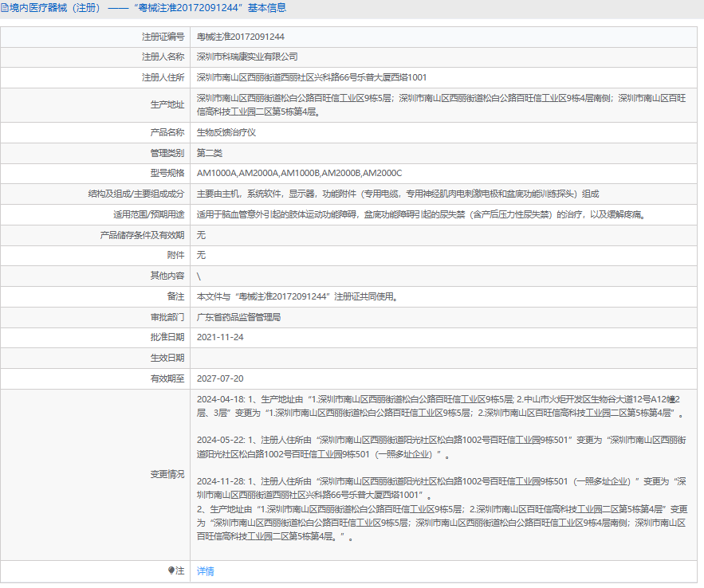704x588 pixels.
Task: Click the 变更情况 field label
Action: coord(167,475)
